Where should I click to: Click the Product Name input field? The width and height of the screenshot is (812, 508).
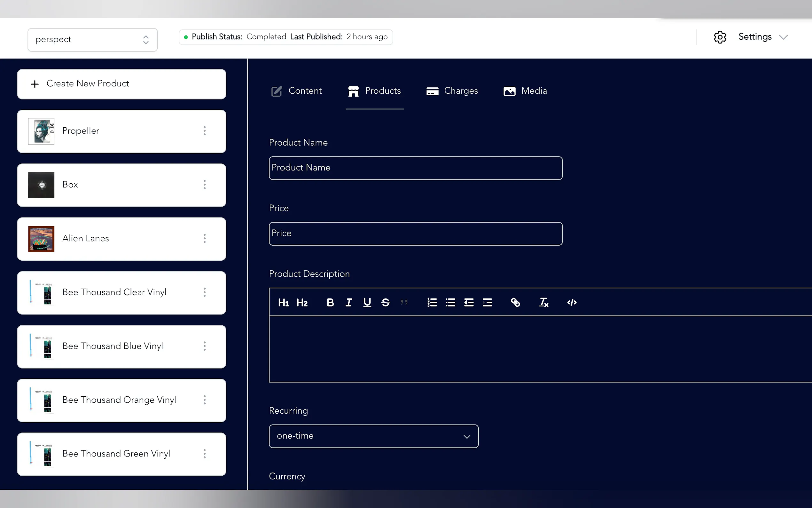tap(415, 168)
